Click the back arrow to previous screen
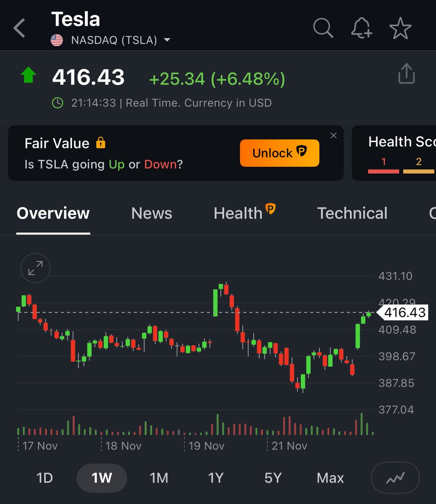 coord(18,28)
